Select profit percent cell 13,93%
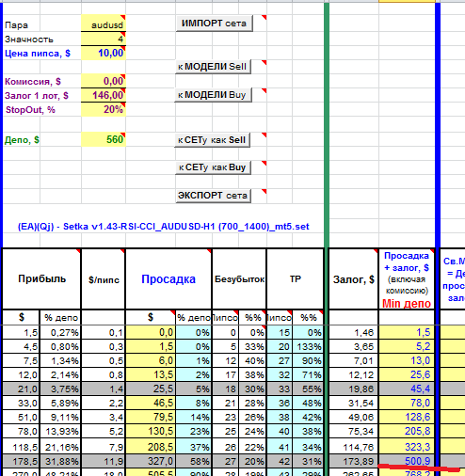 coord(60,431)
